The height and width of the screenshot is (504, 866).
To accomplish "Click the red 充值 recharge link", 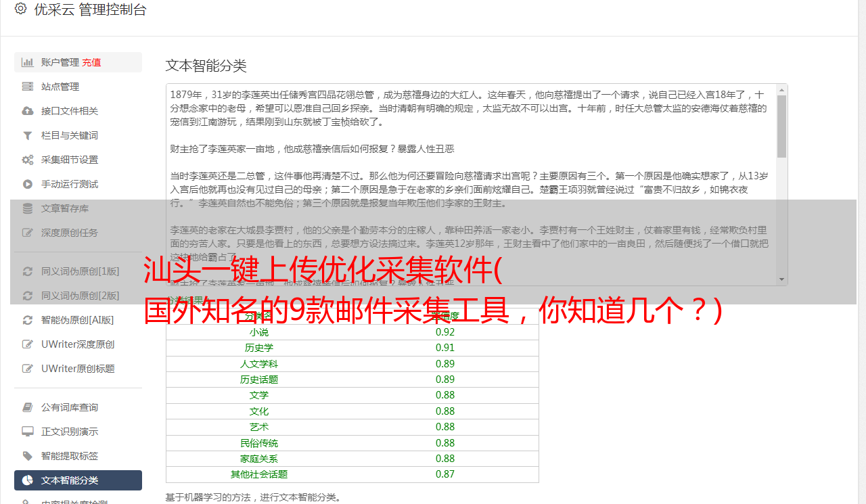I will (x=92, y=62).
